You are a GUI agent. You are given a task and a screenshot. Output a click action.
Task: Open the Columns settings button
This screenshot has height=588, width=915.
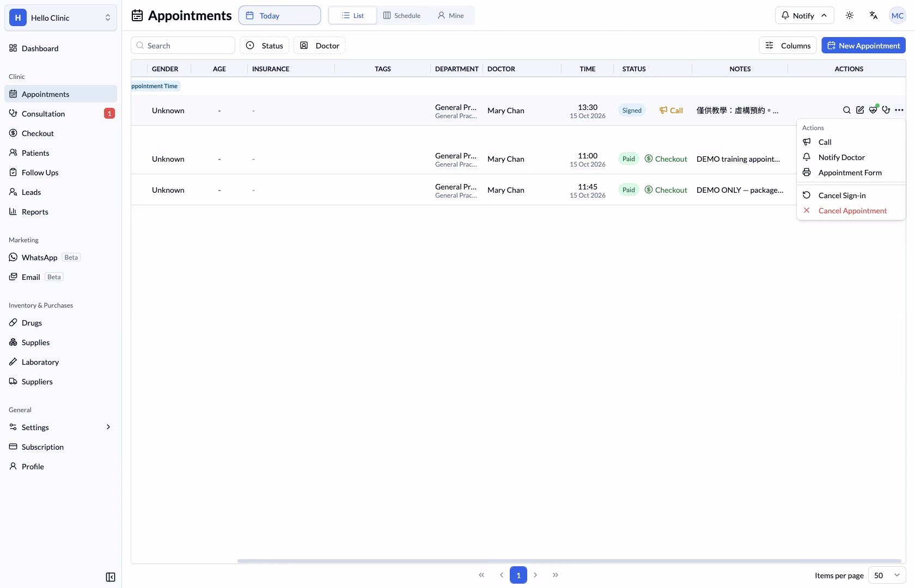point(788,46)
